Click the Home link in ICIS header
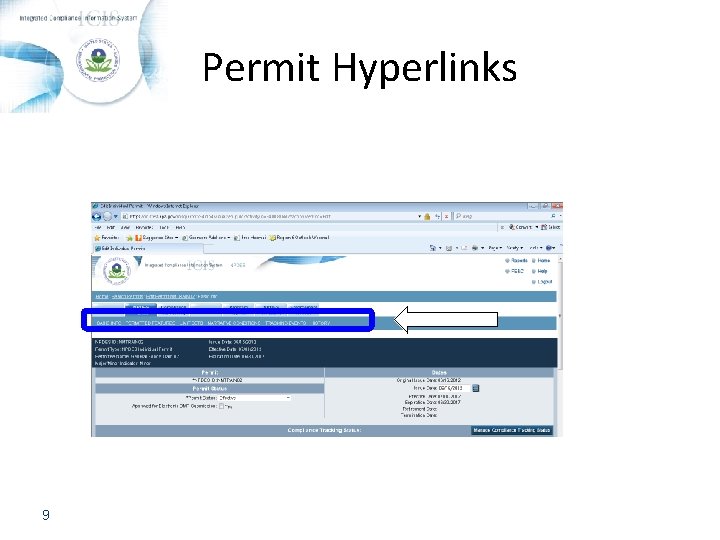The width and height of the screenshot is (720, 540). tap(544, 260)
